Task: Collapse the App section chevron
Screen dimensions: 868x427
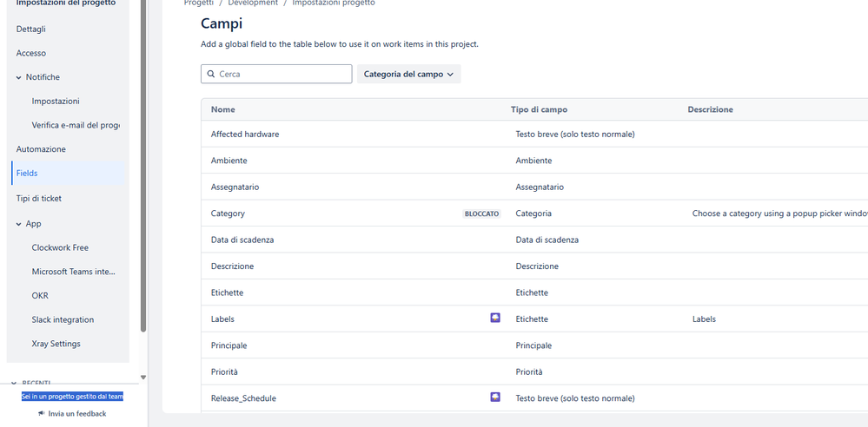Action: tap(19, 224)
